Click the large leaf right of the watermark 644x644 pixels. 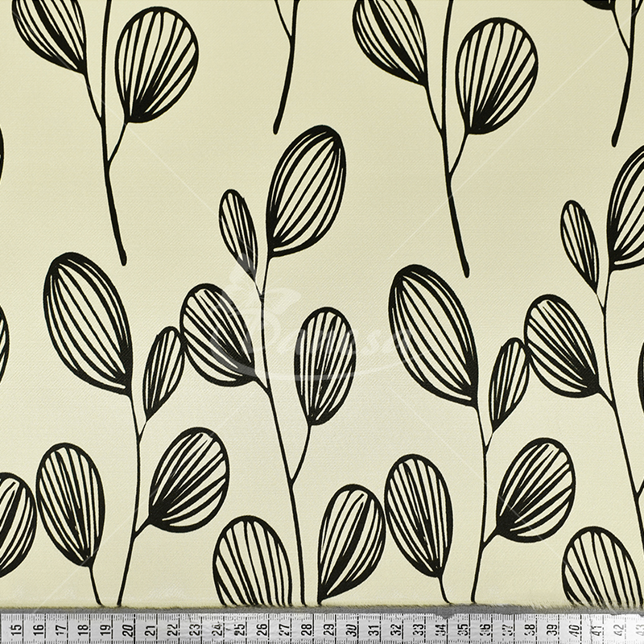pos(432,334)
